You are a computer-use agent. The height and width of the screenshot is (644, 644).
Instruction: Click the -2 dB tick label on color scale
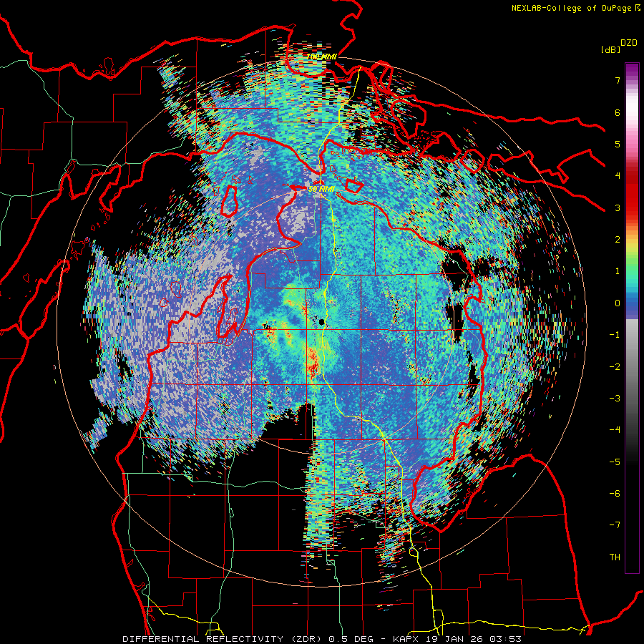coord(615,367)
